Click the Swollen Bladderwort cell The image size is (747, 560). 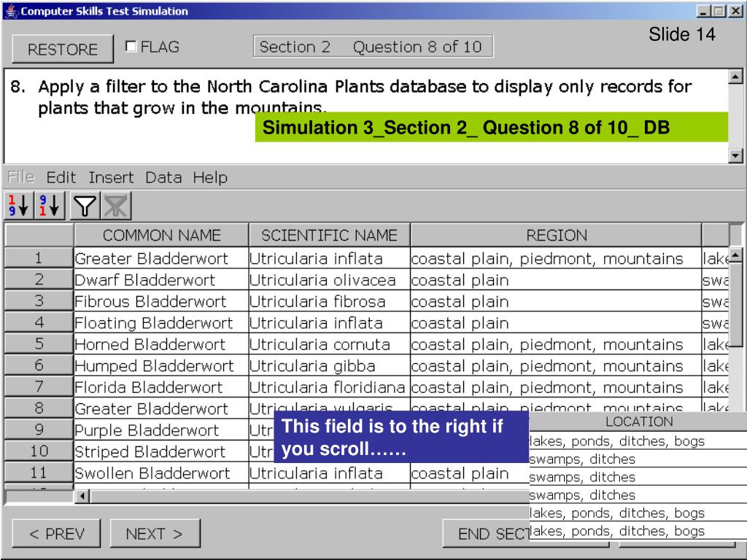(161, 472)
